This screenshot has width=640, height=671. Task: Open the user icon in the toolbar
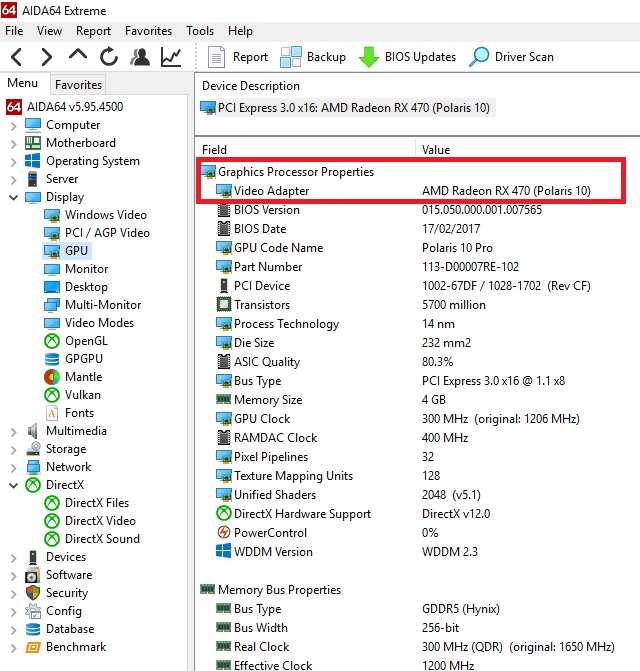click(x=140, y=56)
